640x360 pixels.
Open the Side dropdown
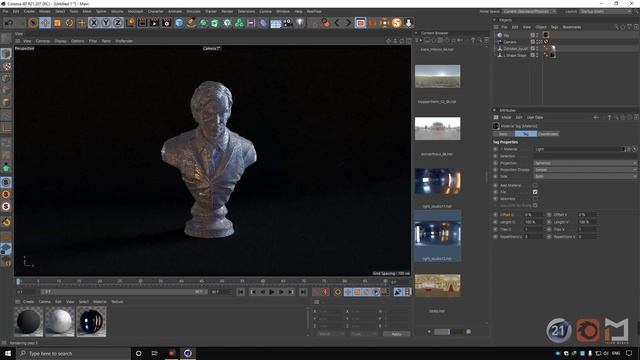click(585, 176)
